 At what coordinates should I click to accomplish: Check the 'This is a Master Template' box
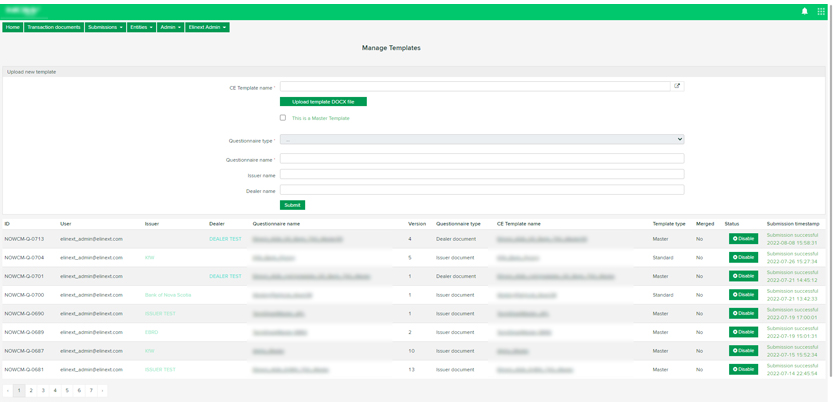(283, 118)
